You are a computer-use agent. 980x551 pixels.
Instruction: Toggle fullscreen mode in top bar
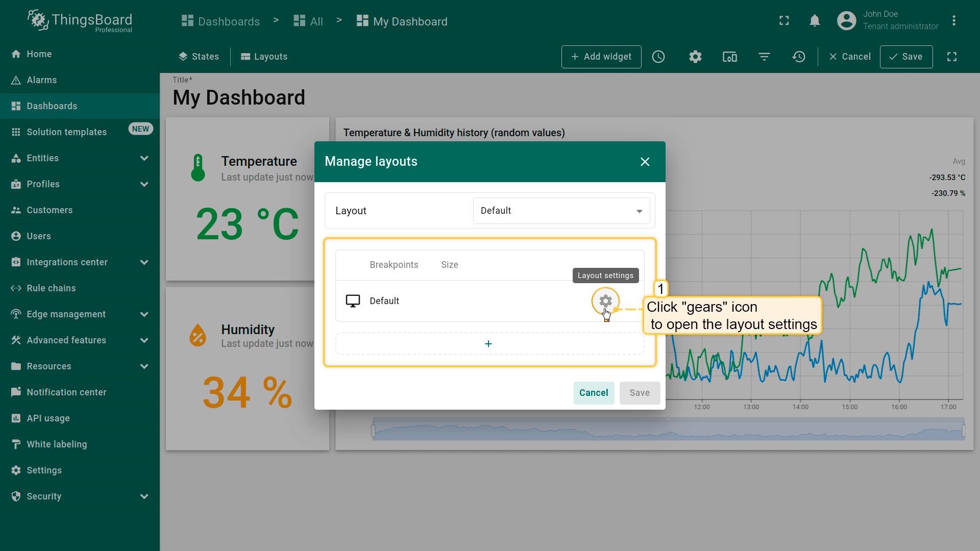784,20
